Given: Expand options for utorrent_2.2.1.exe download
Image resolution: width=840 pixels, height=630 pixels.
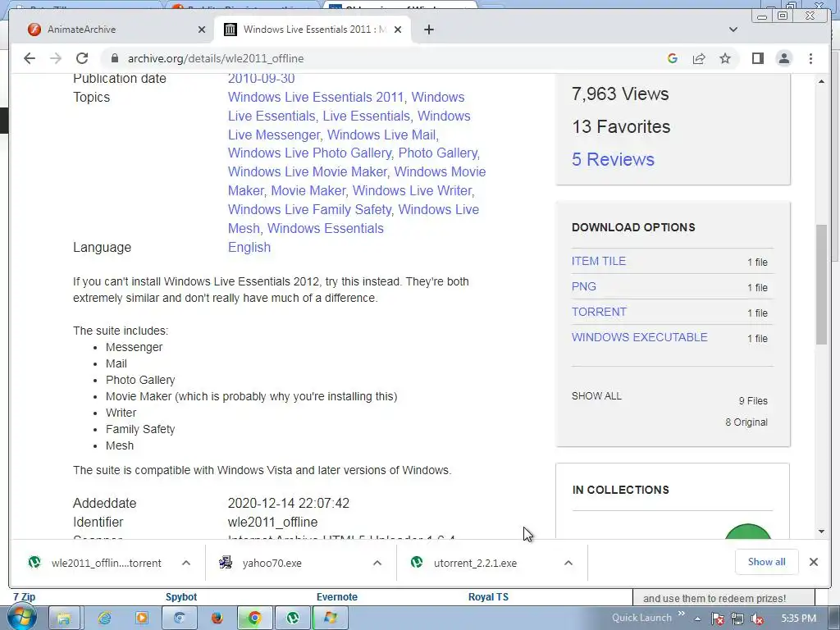Looking at the screenshot, I should click(x=568, y=563).
